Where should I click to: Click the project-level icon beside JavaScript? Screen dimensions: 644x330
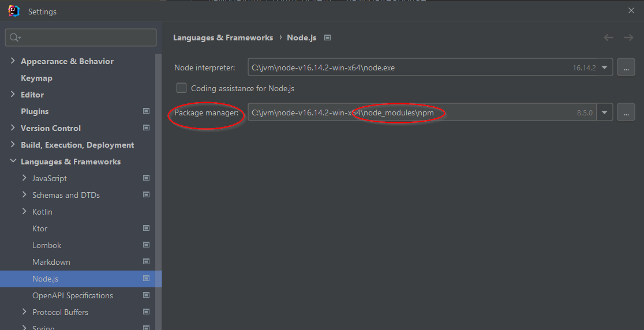[x=146, y=178]
